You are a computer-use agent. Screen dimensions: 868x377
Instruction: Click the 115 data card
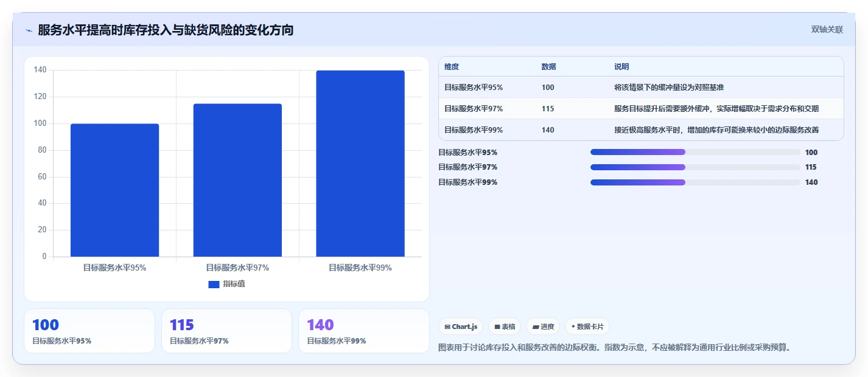pos(226,331)
